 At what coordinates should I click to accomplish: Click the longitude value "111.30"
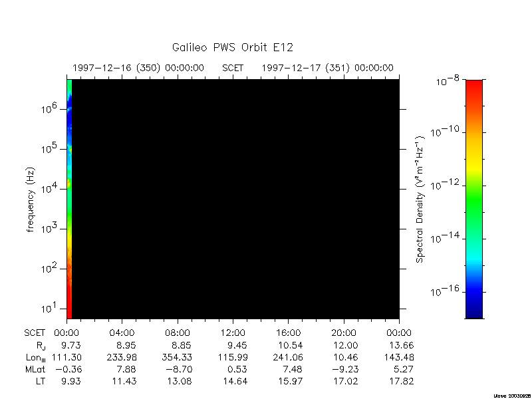click(66, 357)
